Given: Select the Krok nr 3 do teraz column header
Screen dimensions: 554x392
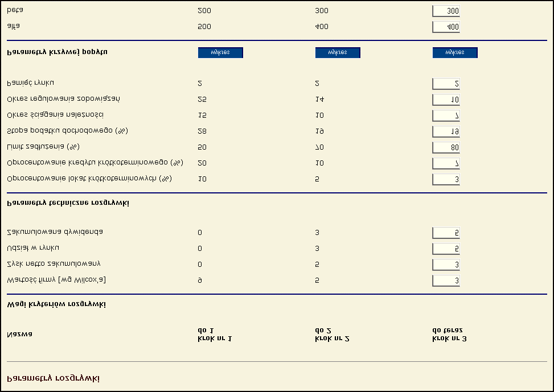Looking at the screenshot, I should point(449,335).
